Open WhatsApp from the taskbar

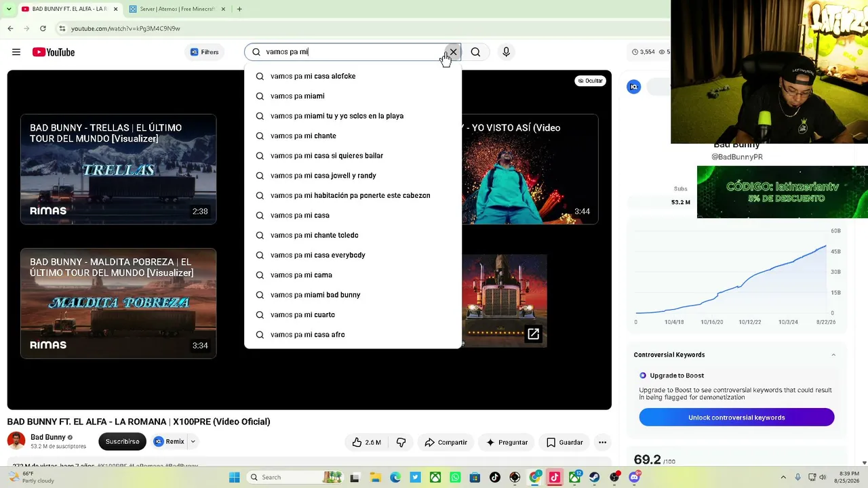455,477
